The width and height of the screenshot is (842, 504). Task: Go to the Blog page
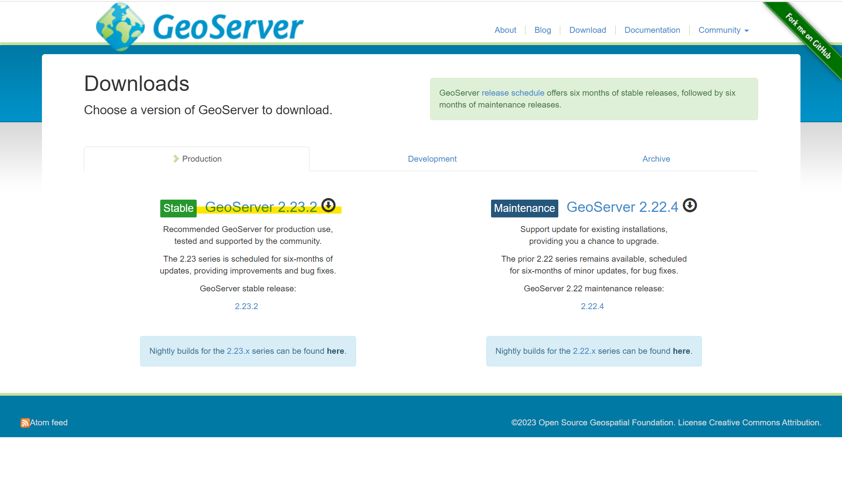(542, 30)
